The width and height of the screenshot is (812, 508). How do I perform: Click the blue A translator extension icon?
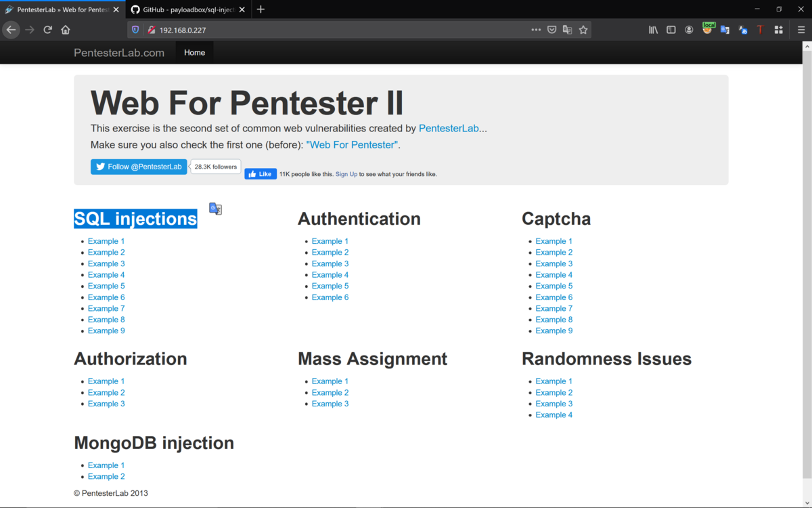743,30
